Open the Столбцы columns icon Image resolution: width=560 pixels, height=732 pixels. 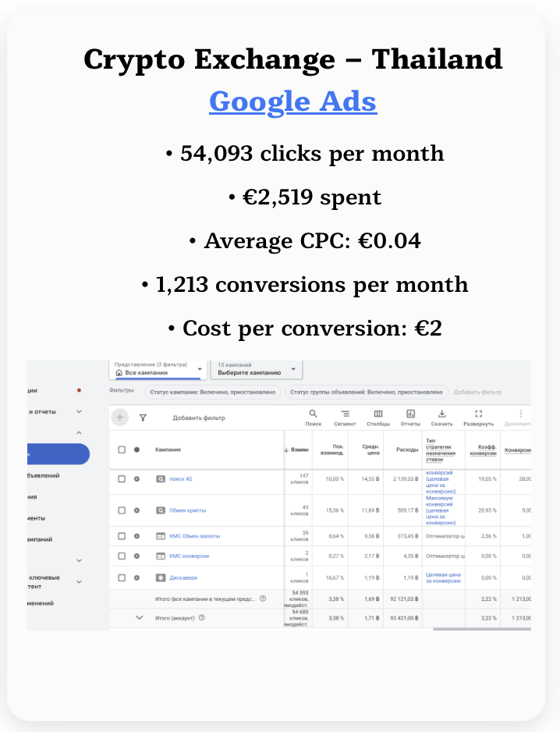(377, 414)
